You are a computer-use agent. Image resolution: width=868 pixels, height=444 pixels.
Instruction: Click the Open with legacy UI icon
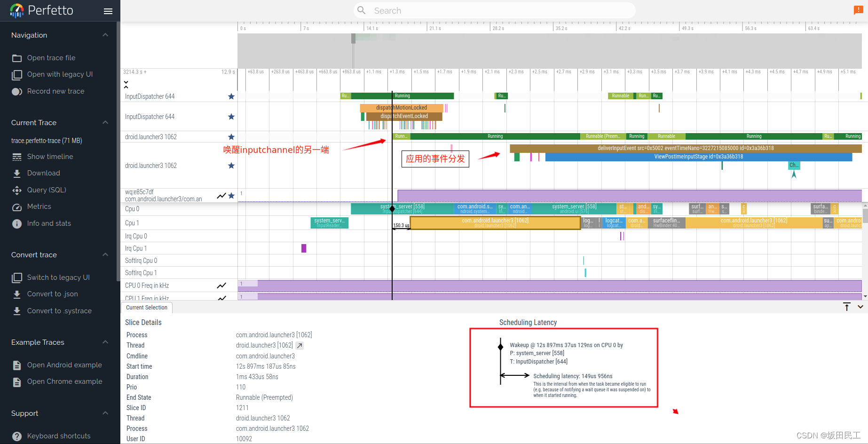[x=17, y=74]
